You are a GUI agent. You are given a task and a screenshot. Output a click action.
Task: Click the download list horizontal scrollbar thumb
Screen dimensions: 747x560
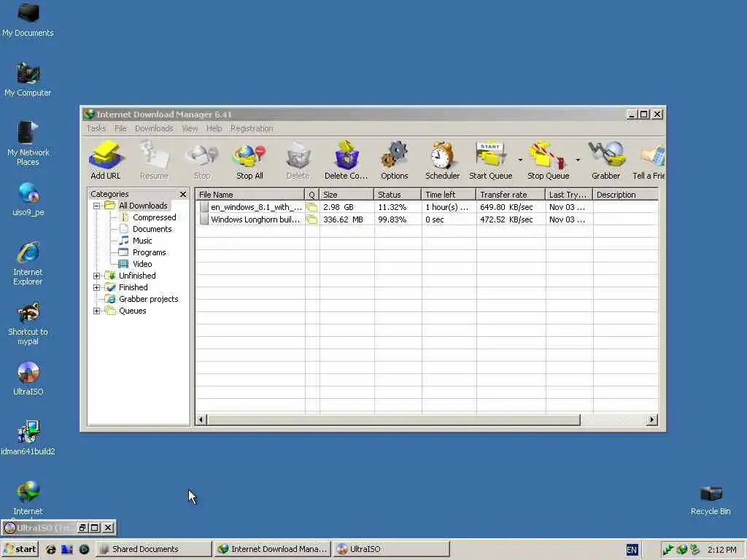(393, 419)
